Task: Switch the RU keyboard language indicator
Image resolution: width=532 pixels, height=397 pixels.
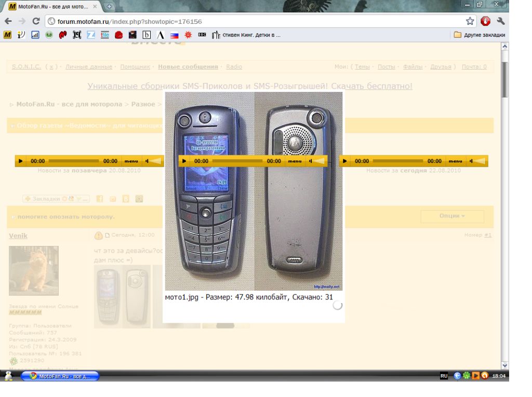Action: pos(444,376)
